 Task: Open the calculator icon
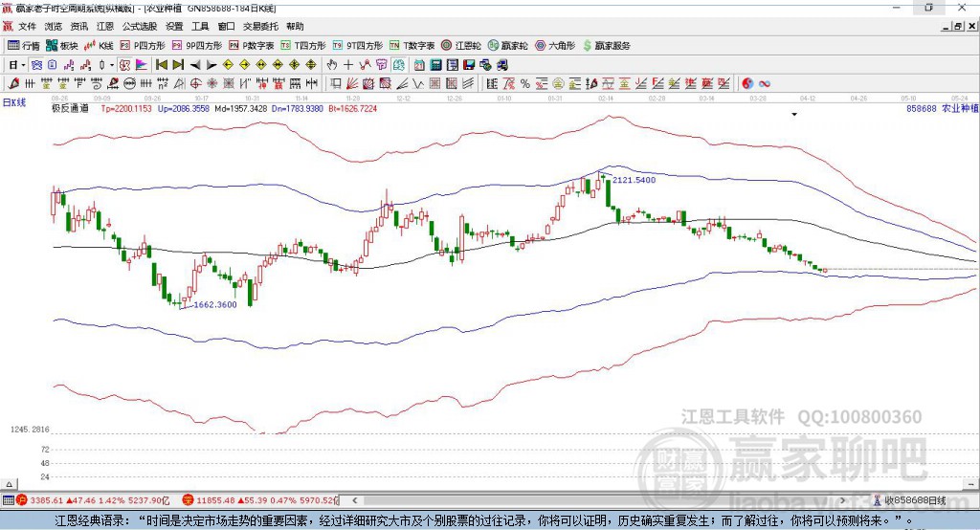(435, 65)
